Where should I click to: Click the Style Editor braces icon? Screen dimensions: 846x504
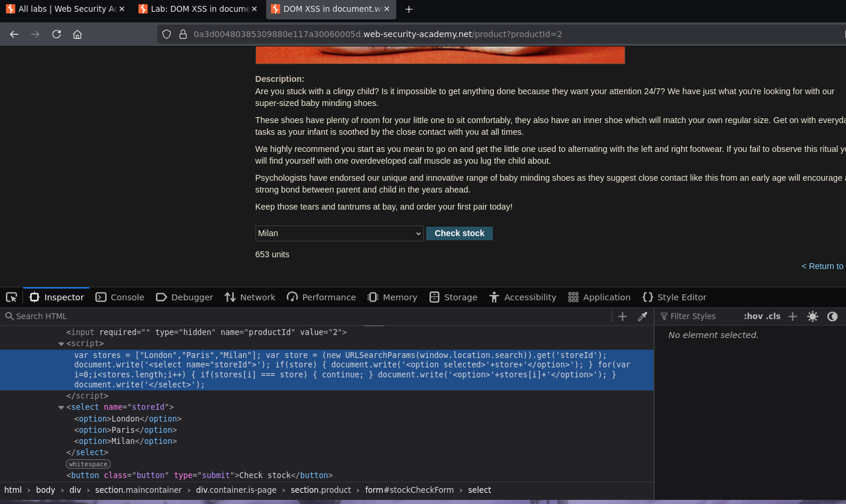[648, 297]
